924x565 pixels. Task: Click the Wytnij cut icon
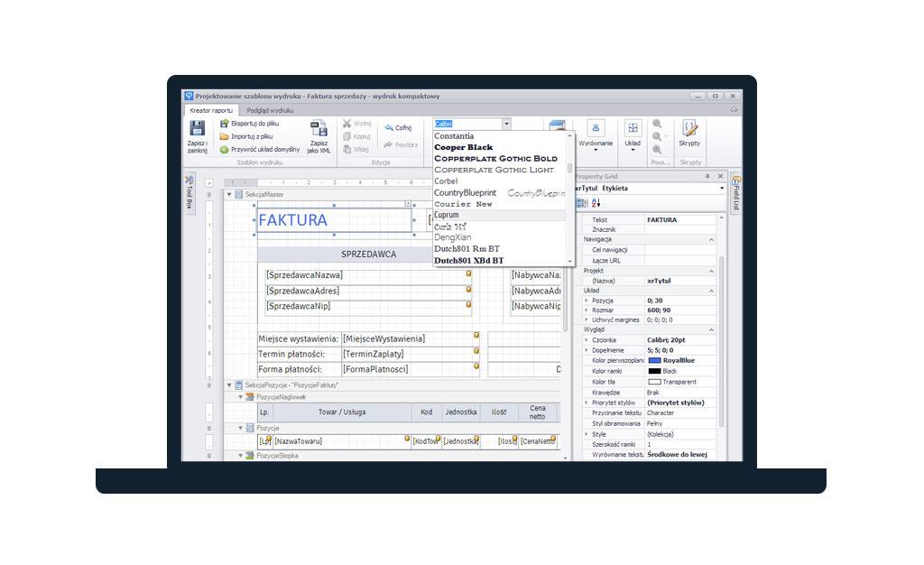tap(347, 123)
